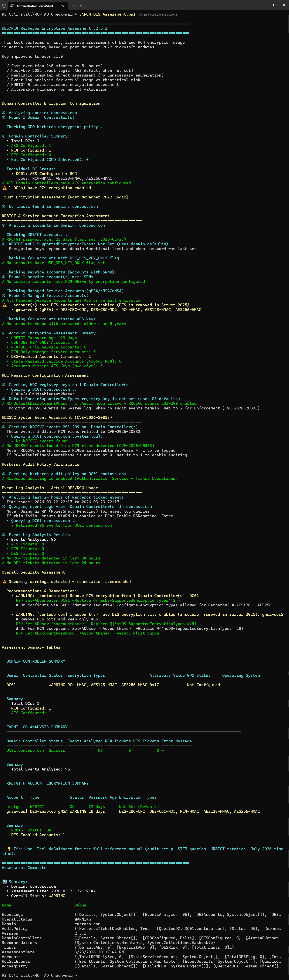Click 'Found 1 Managed Service Account(s)' line

pos(48,296)
